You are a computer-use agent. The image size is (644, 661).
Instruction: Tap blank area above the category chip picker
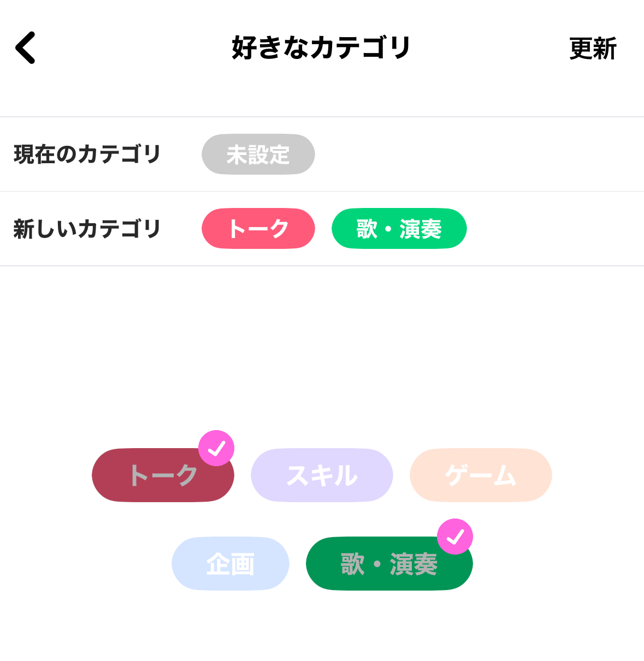(322, 349)
